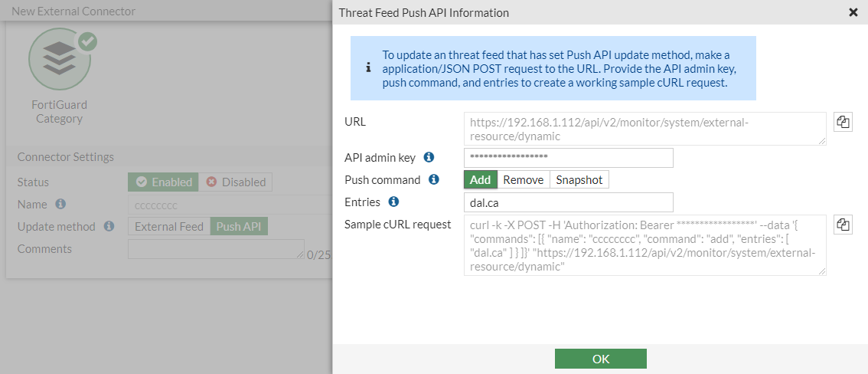Click the Update method info icon

tap(109, 226)
